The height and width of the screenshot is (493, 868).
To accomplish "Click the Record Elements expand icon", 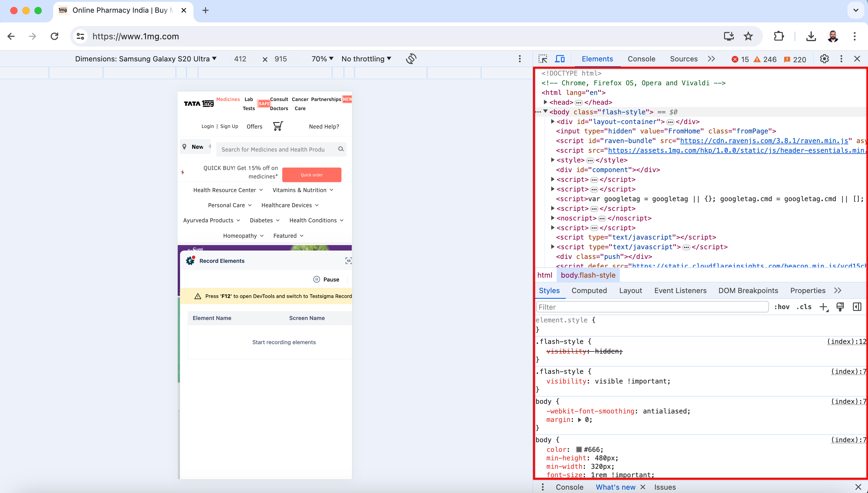I will point(348,261).
